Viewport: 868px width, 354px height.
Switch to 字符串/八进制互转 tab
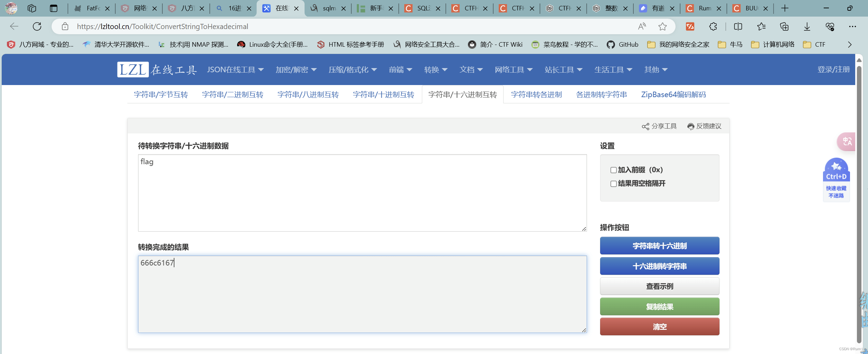(308, 94)
